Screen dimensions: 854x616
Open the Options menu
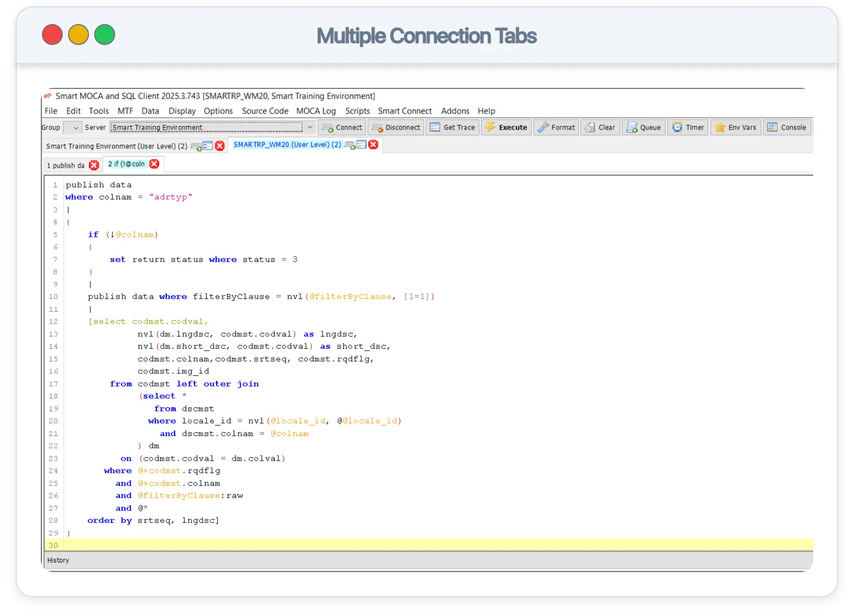(x=218, y=111)
